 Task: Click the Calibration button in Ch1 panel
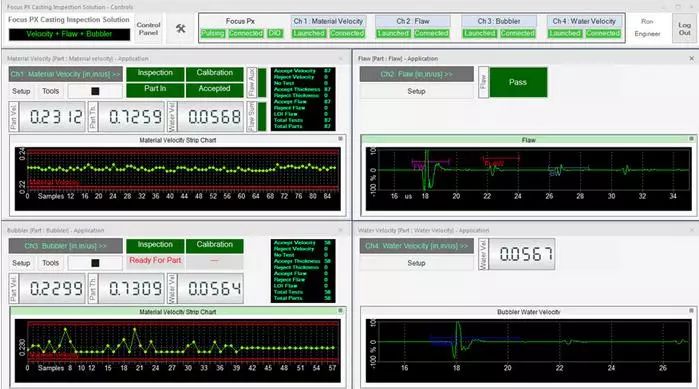(x=214, y=73)
